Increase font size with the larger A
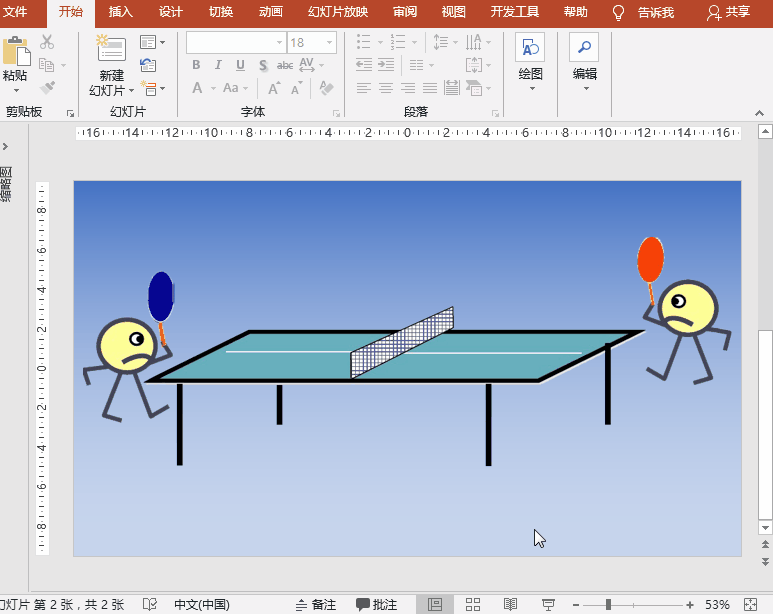The height and width of the screenshot is (614, 773). coord(274,88)
